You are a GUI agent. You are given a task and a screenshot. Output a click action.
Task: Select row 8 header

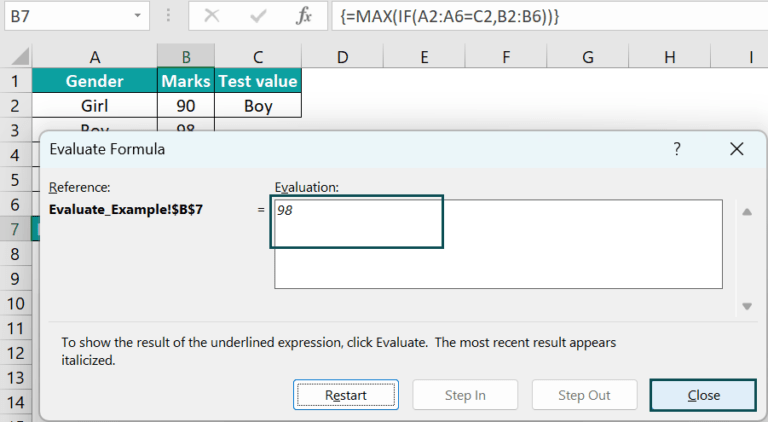tap(15, 254)
